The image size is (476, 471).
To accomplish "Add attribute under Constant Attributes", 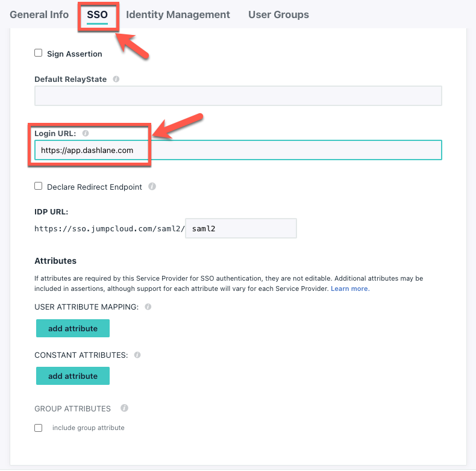I will click(73, 376).
